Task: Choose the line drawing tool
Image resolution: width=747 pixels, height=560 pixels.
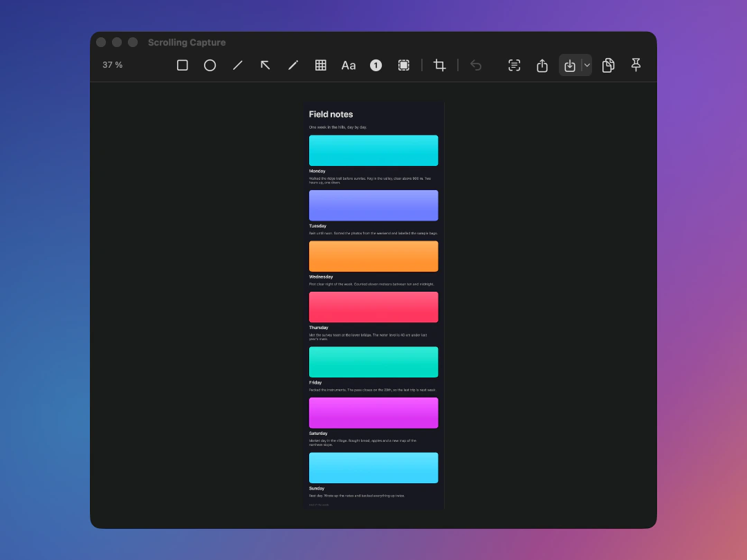Action: click(237, 65)
